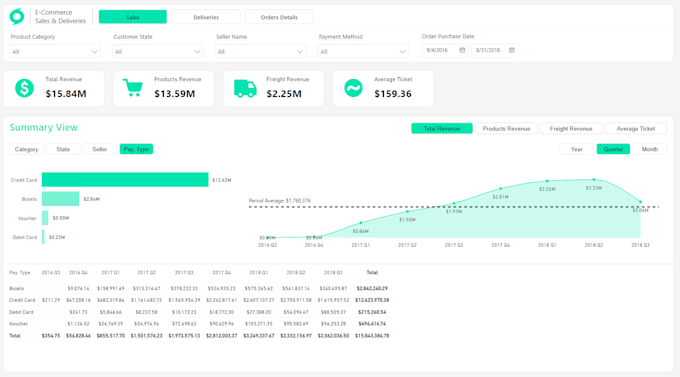The image size is (680, 377).
Task: Expand the Seller Name dropdown
Action: [260, 51]
